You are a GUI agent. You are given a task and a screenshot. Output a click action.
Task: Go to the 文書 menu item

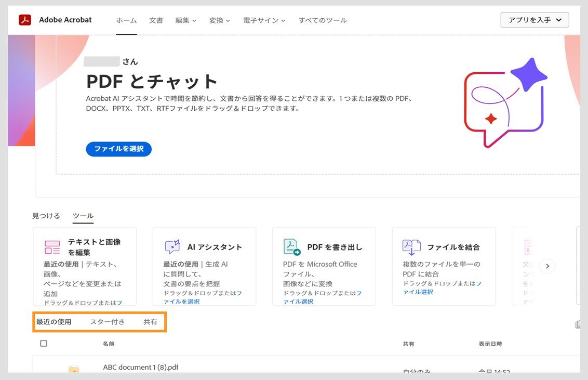(156, 20)
